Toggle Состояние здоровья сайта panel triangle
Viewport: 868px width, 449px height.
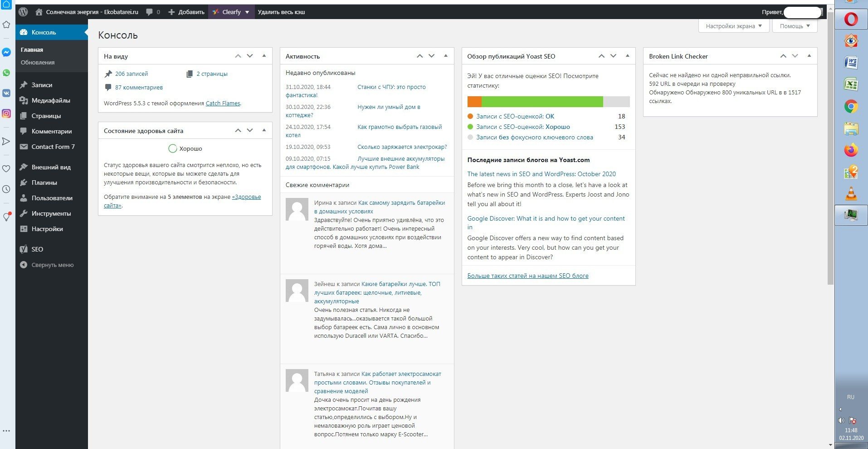coord(264,130)
